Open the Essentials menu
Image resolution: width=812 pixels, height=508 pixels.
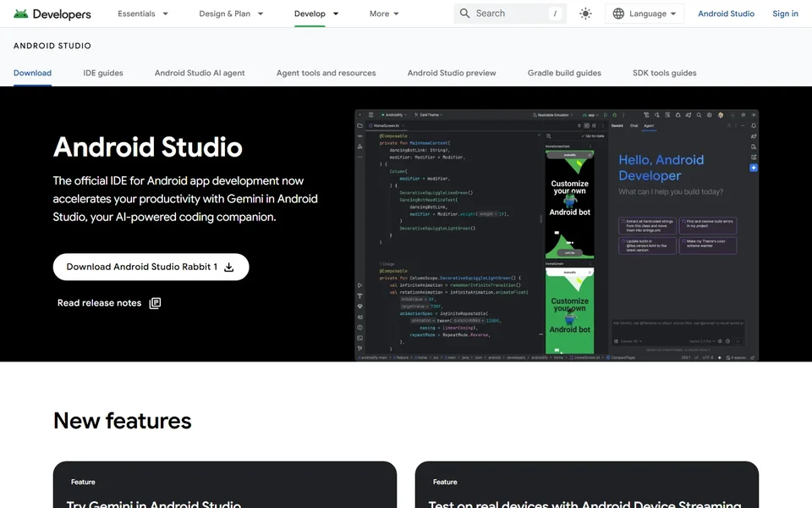tap(136, 14)
